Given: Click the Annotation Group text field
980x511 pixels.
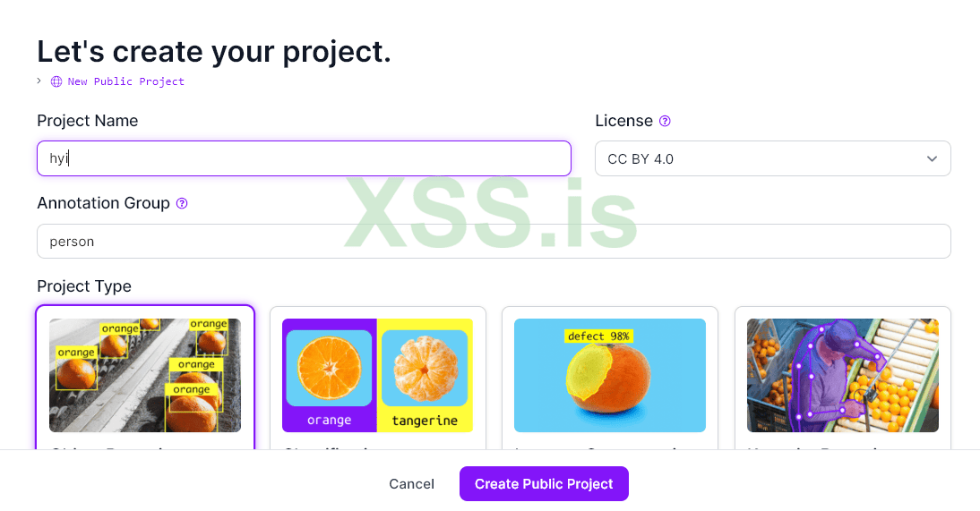Looking at the screenshot, I should (494, 242).
